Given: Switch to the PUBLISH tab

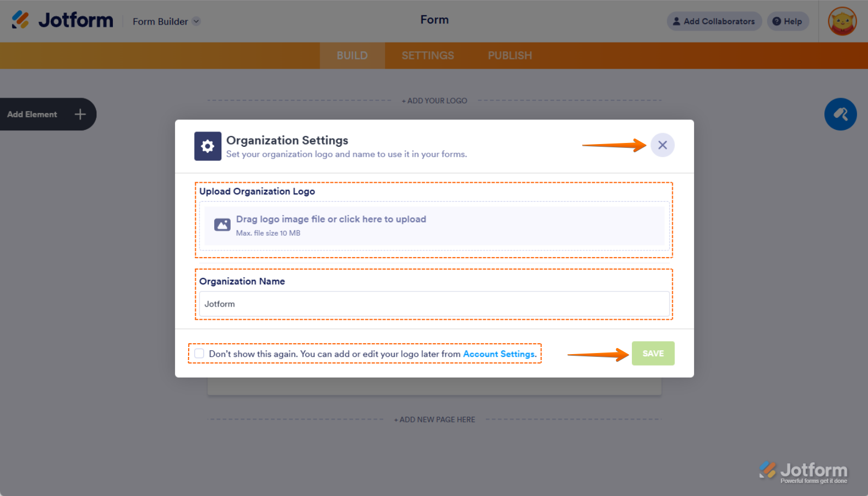Looking at the screenshot, I should pyautogui.click(x=510, y=56).
